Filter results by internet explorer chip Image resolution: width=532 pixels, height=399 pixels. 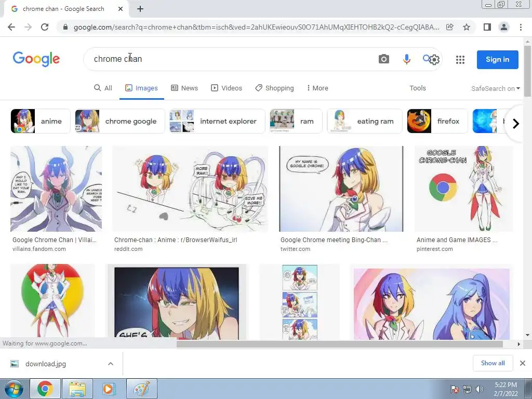(217, 121)
